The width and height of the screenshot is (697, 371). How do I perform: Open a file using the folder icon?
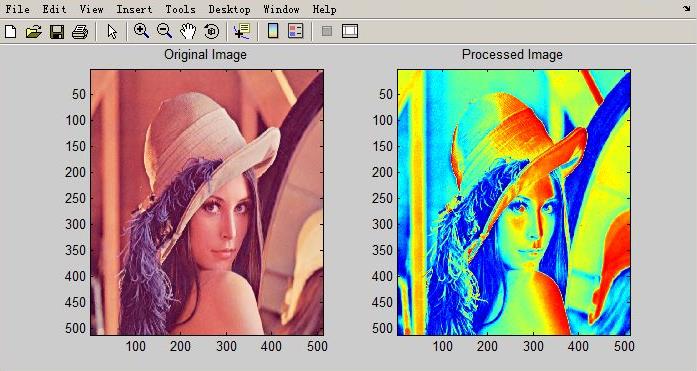(x=33, y=32)
